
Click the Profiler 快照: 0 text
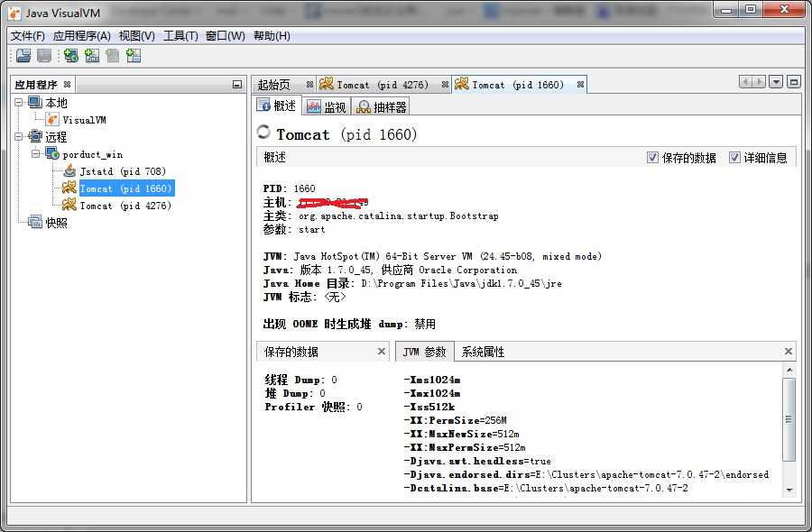314,407
